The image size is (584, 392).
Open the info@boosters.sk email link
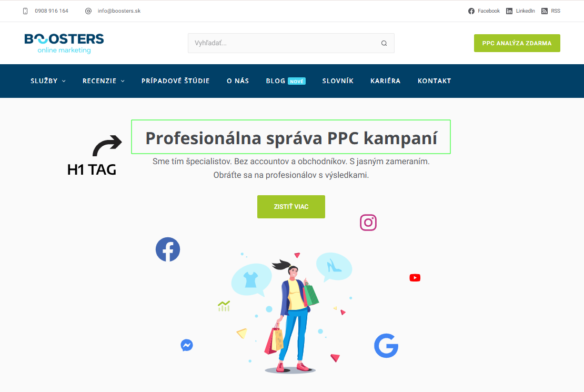[119, 11]
